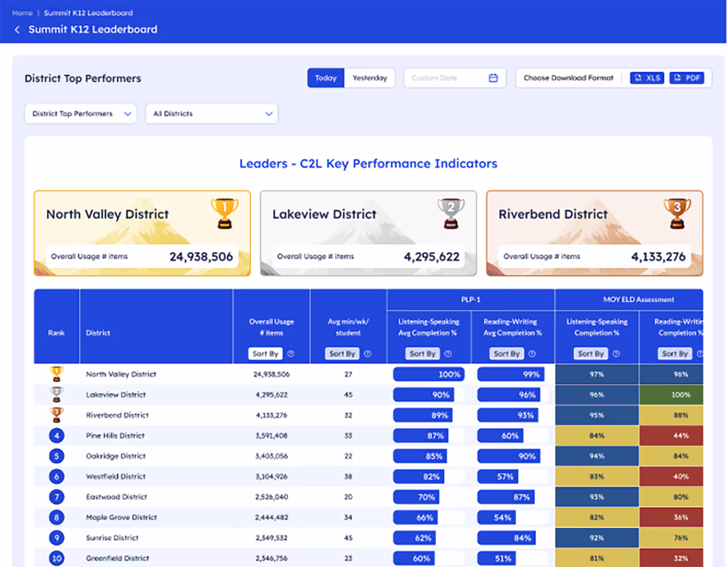
Task: Click the red 32% MOY cell for Greenfield
Action: 672,558
